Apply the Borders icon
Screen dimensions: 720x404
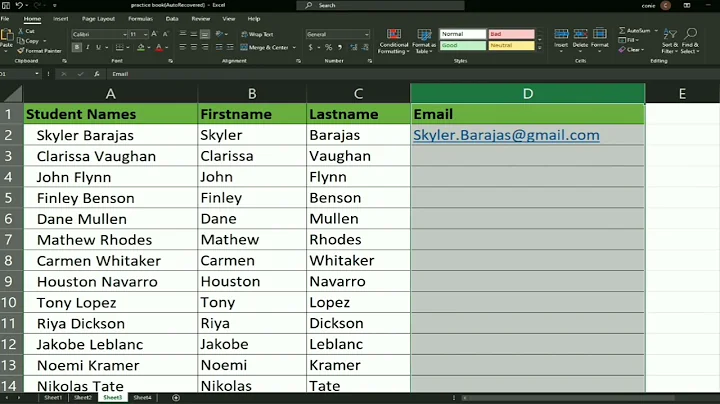[x=119, y=47]
